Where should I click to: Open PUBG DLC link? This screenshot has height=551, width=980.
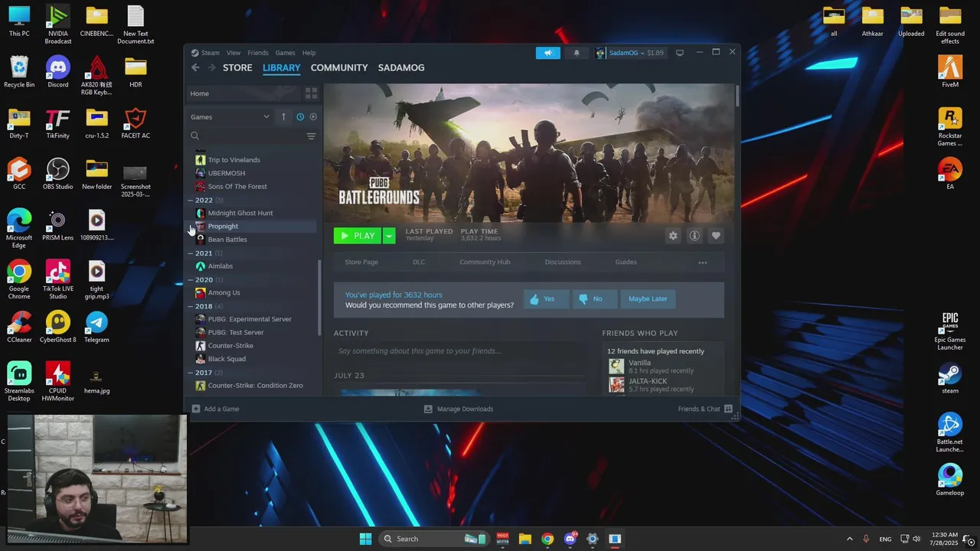(419, 262)
